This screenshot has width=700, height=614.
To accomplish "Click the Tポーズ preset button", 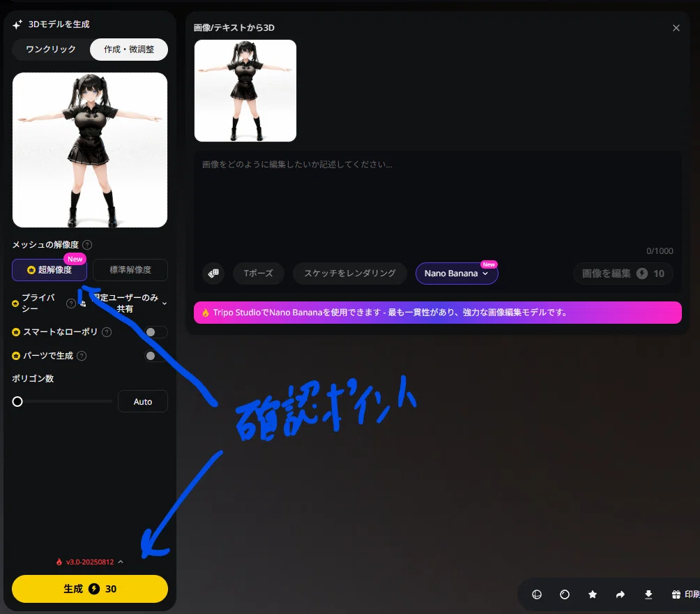I will coord(258,274).
